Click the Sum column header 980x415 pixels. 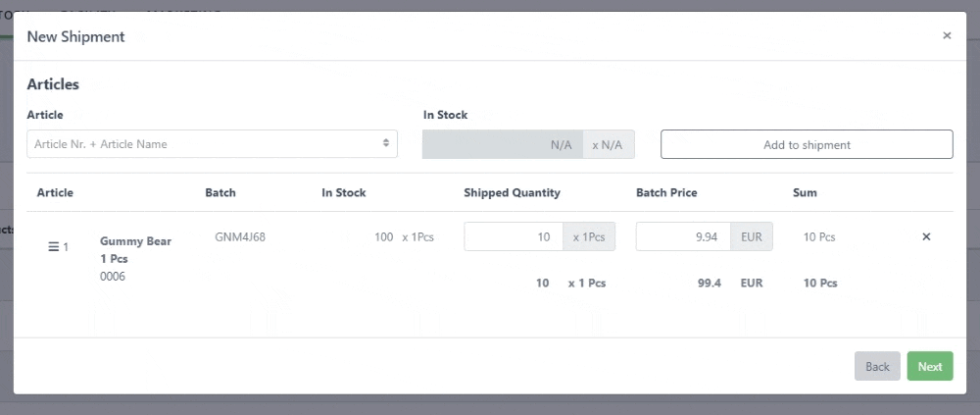pos(805,192)
